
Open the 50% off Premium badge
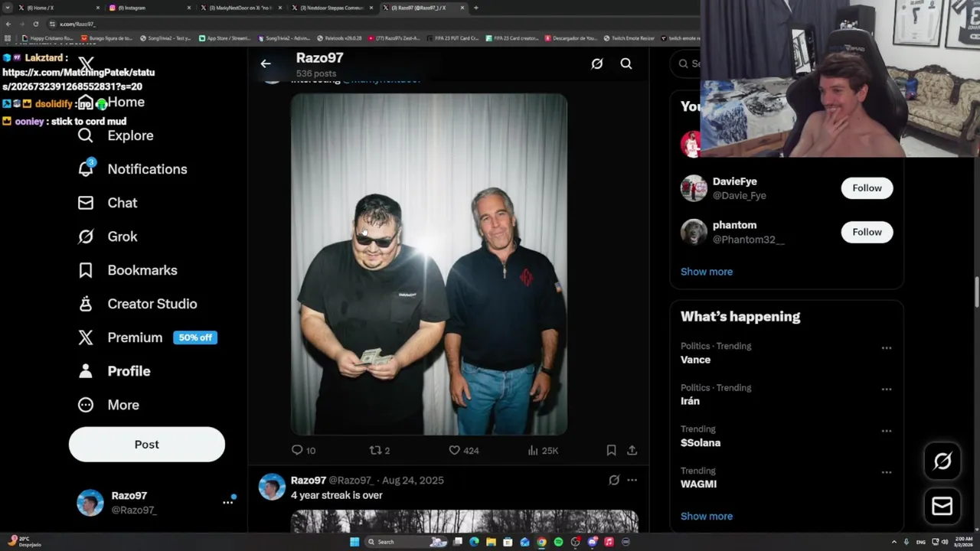click(x=195, y=337)
